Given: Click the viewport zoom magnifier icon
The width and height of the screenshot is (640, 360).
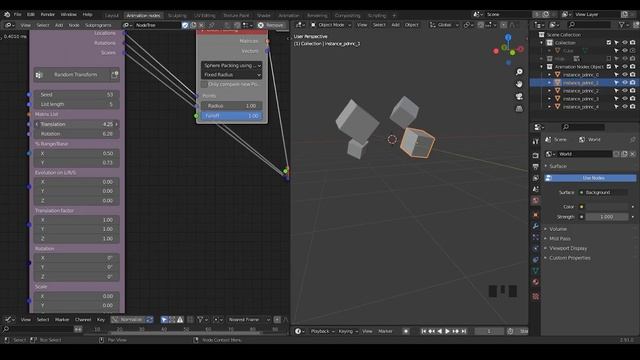Looking at the screenshot, I should 519,72.
